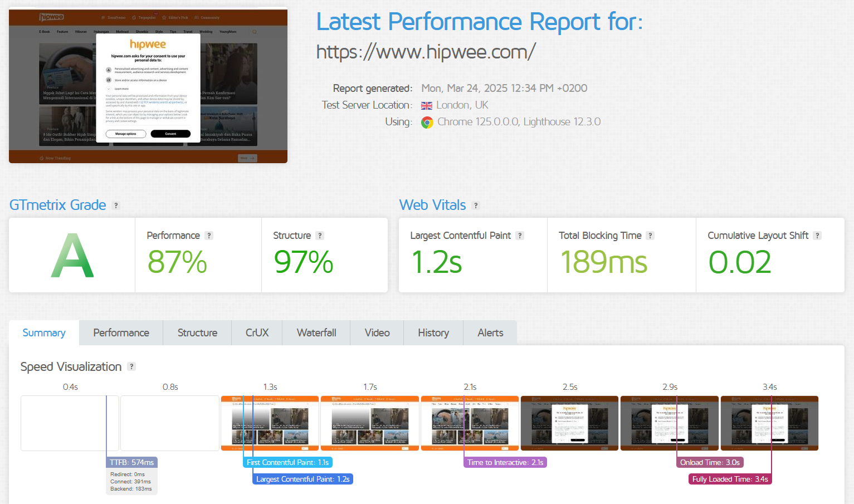Click the 0.02 layout shift value
This screenshot has width=854, height=504.
point(740,262)
